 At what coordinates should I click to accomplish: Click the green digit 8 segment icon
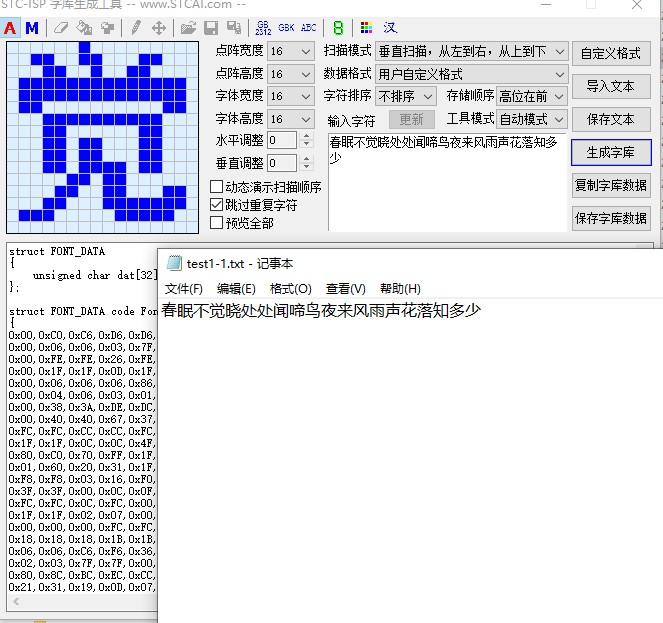click(338, 28)
